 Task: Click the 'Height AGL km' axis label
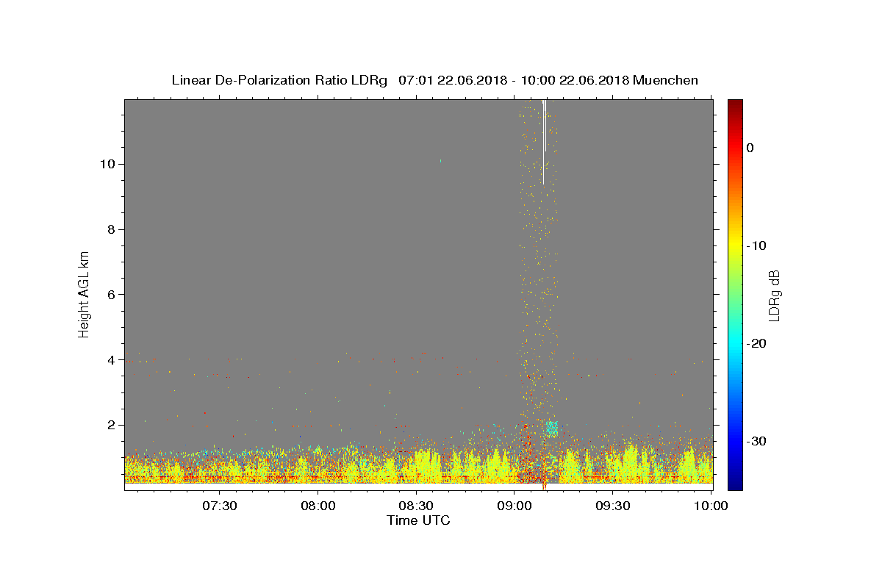pos(84,293)
